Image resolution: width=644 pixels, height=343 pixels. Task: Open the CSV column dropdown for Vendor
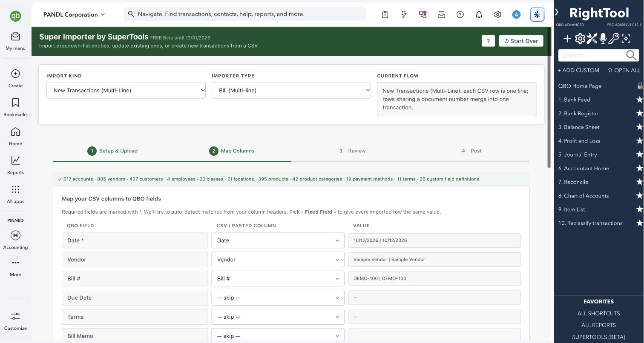278,260
